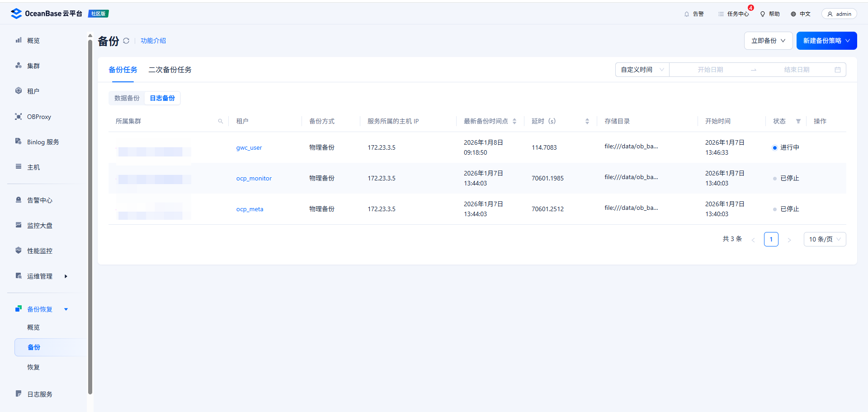
Task: Open the 任务中心 task list
Action: click(734, 14)
